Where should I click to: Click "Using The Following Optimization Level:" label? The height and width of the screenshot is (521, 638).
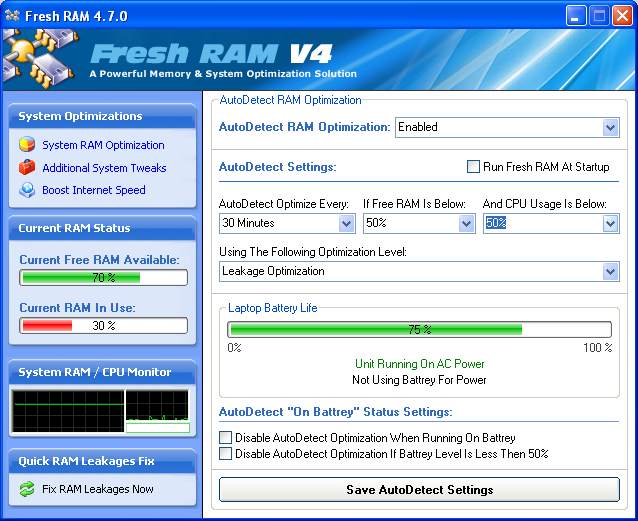[313, 252]
